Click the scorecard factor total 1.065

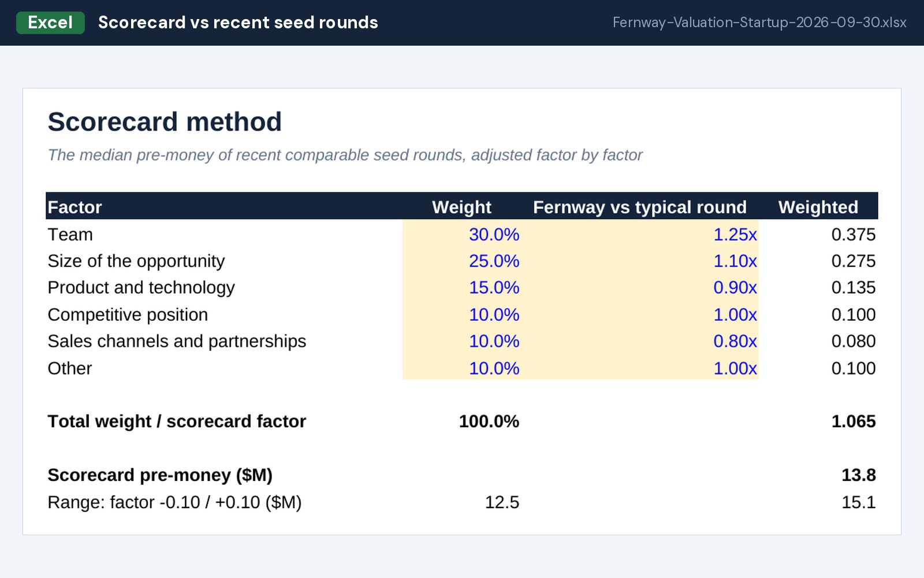click(x=853, y=421)
